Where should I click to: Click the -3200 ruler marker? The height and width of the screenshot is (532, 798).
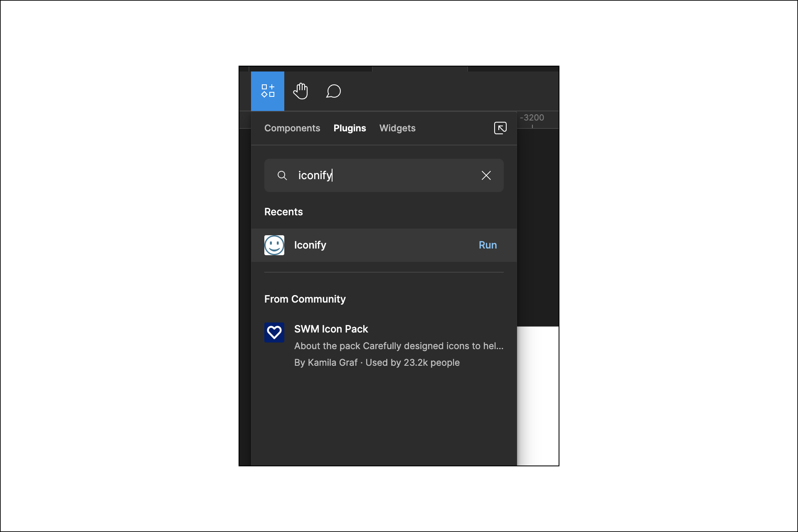coord(532,118)
